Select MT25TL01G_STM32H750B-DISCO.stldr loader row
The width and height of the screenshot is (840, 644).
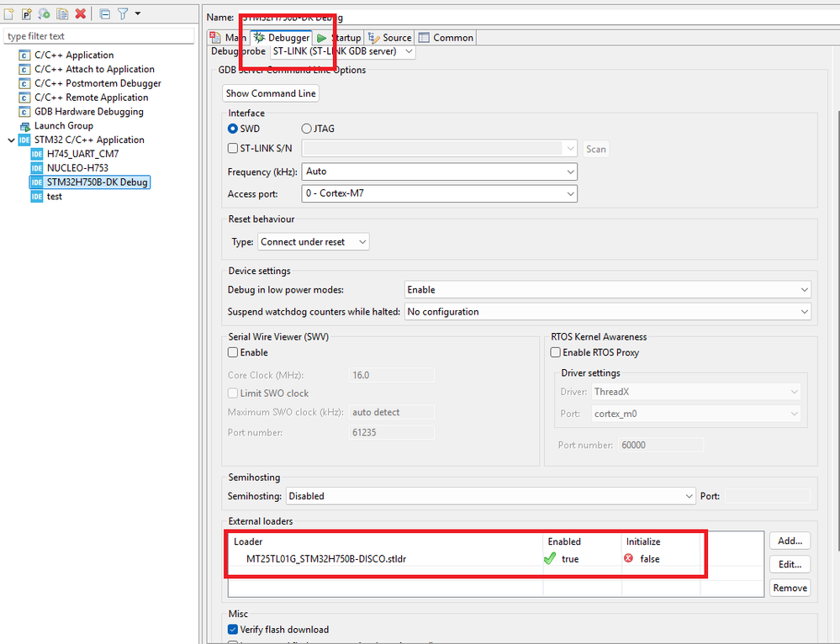coord(326,559)
